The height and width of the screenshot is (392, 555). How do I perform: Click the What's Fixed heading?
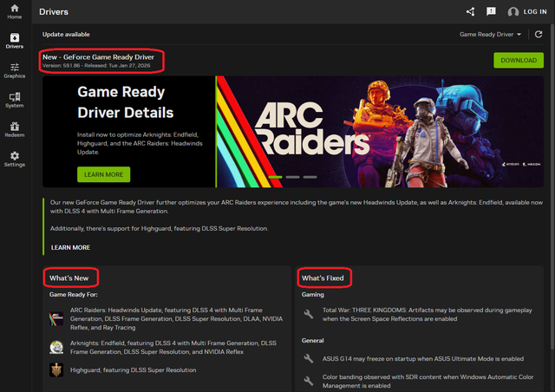tap(323, 278)
